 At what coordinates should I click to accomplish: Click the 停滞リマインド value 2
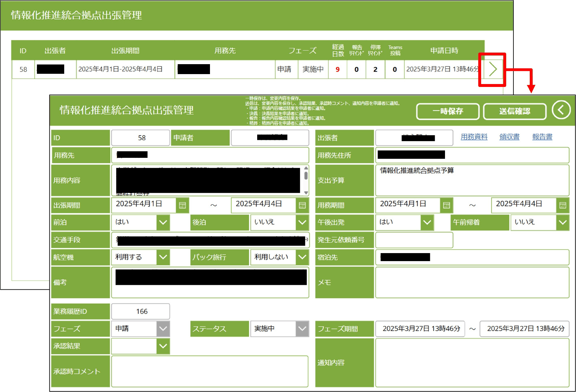[x=375, y=69]
